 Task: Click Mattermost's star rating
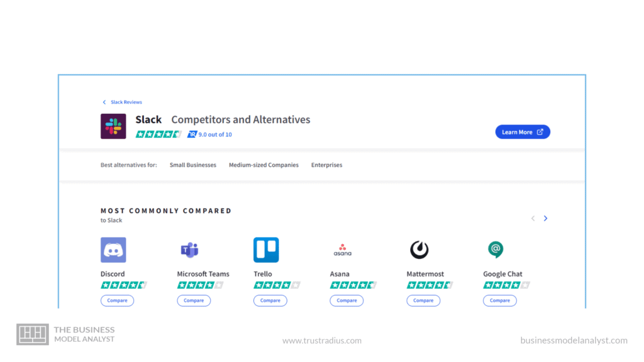pos(430,285)
